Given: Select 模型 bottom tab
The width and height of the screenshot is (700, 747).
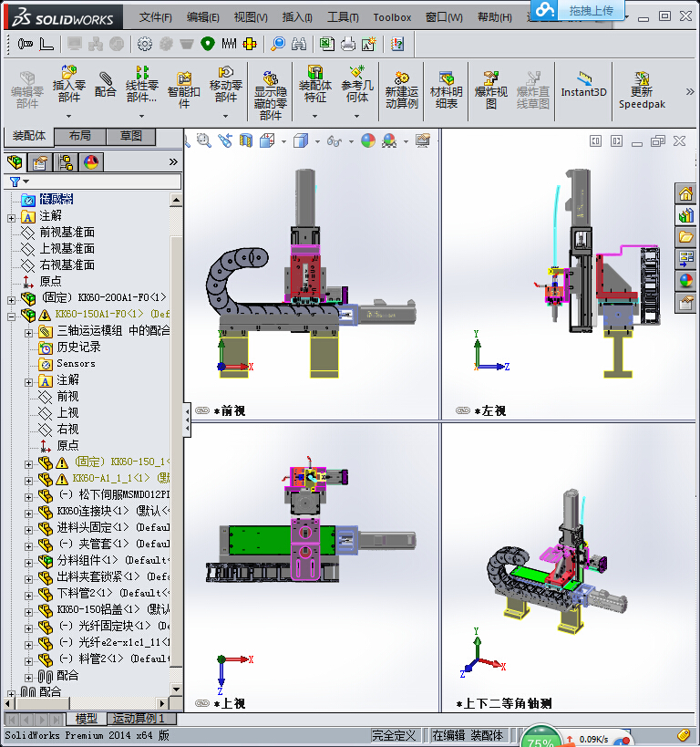Looking at the screenshot, I should point(87,719).
